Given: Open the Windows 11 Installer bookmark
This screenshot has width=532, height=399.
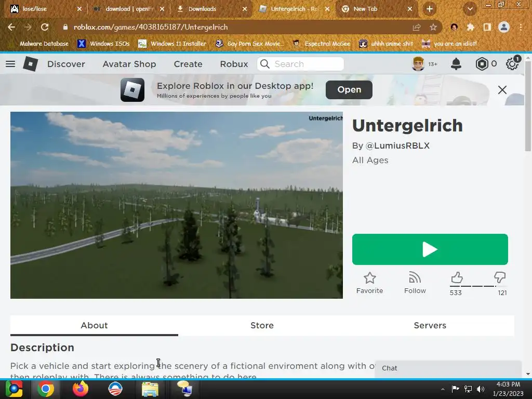Looking at the screenshot, I should click(172, 44).
